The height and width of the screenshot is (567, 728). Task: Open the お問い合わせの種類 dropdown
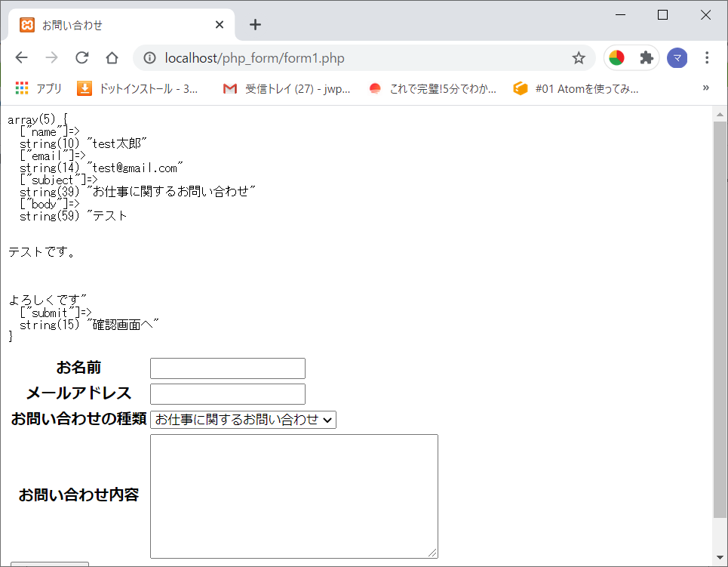click(243, 420)
